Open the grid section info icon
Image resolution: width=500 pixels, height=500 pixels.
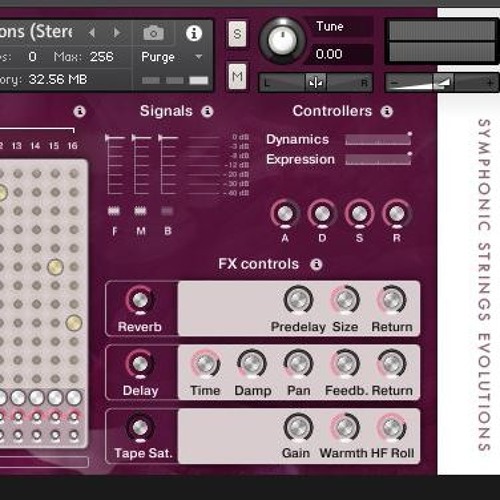coord(79,111)
